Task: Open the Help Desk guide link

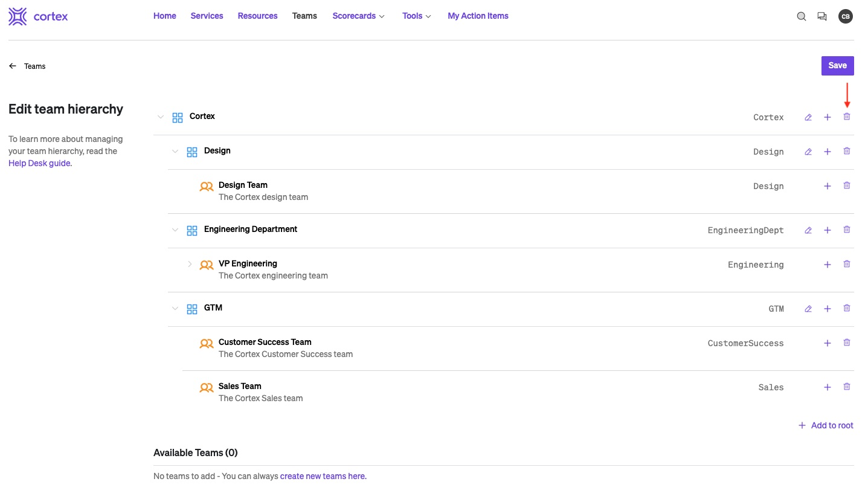Action: pyautogui.click(x=39, y=163)
